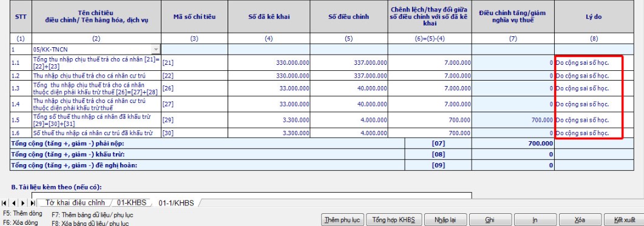Click the Lý do column header
The image size is (644, 226).
tap(594, 17)
